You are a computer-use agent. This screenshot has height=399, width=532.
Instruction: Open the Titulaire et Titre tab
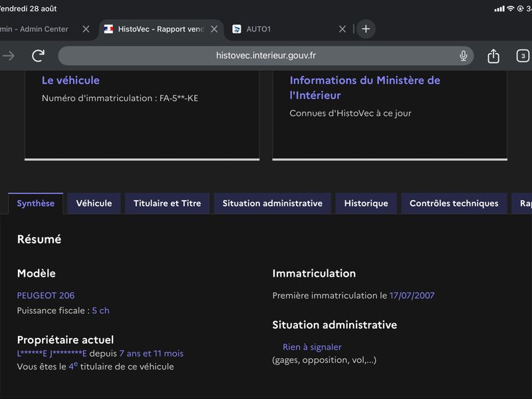click(168, 203)
